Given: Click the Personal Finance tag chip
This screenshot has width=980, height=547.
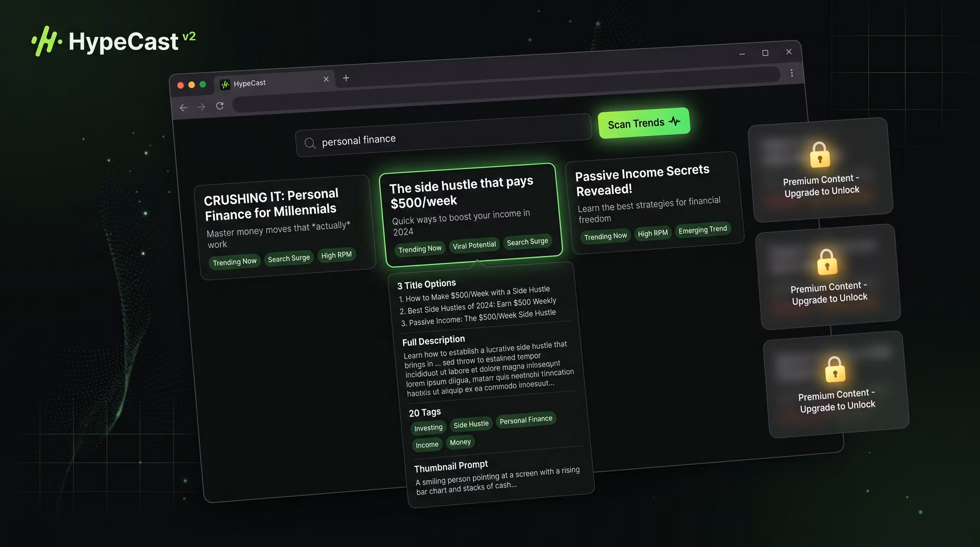Looking at the screenshot, I should click(526, 420).
